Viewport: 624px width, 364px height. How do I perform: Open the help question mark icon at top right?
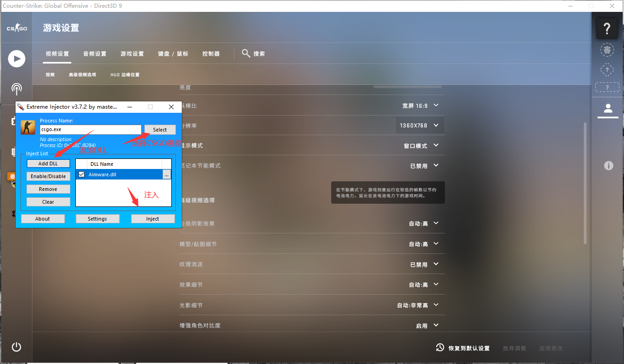tap(607, 29)
